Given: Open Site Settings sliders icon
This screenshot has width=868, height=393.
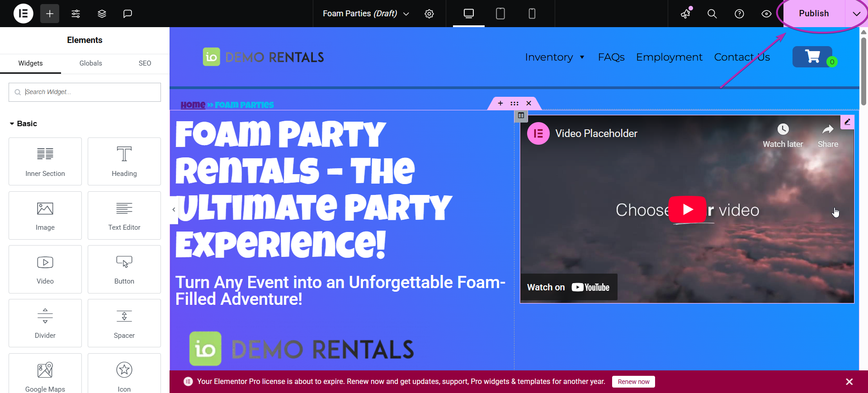Looking at the screenshot, I should (x=75, y=14).
